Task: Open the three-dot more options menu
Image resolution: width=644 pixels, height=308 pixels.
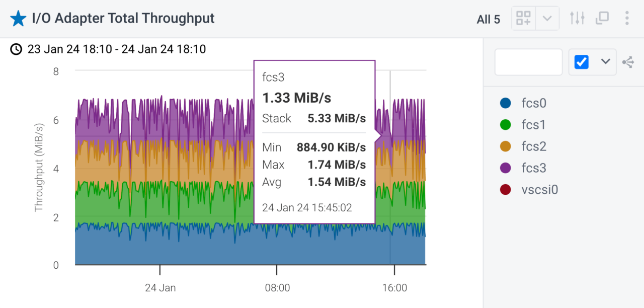Action: tap(627, 19)
